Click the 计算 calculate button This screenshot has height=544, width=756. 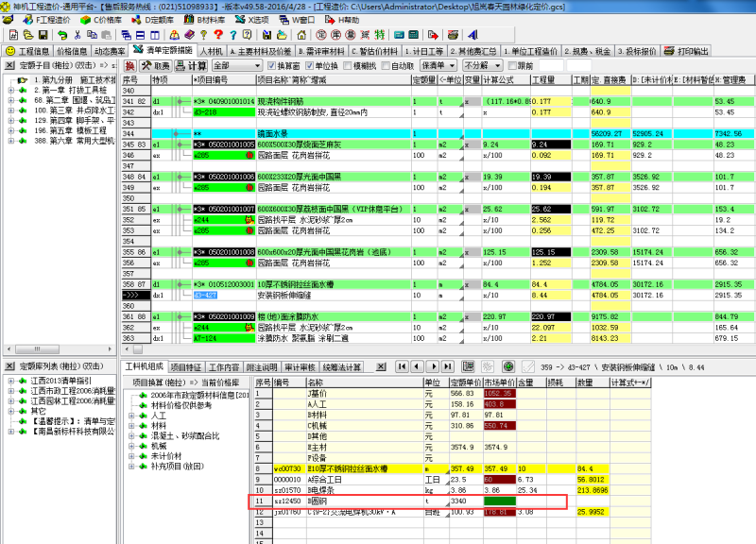pyautogui.click(x=192, y=66)
